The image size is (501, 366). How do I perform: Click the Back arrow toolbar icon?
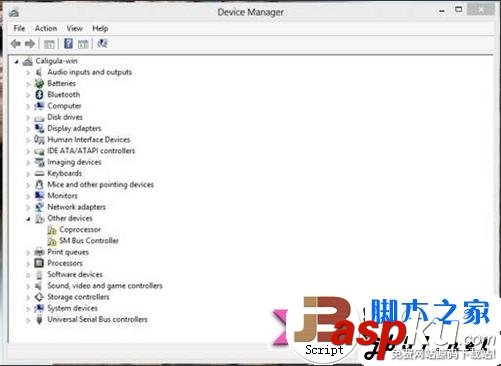pos(15,44)
